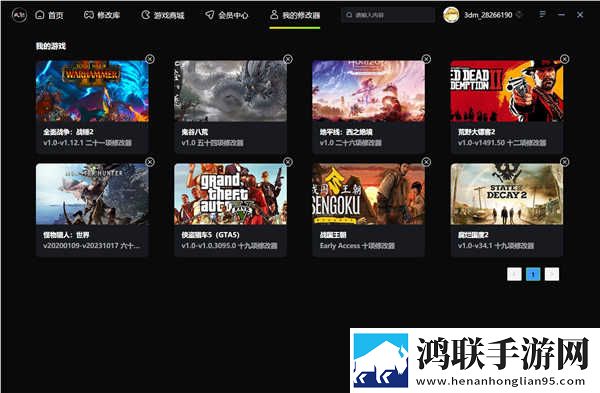Go to the next page of games
600x393 pixels.
click(552, 274)
